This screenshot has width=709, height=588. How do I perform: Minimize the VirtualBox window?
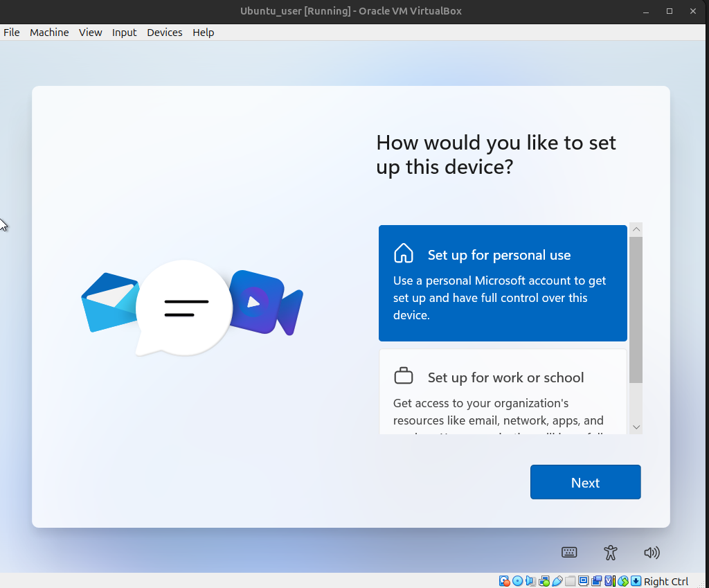pos(646,11)
